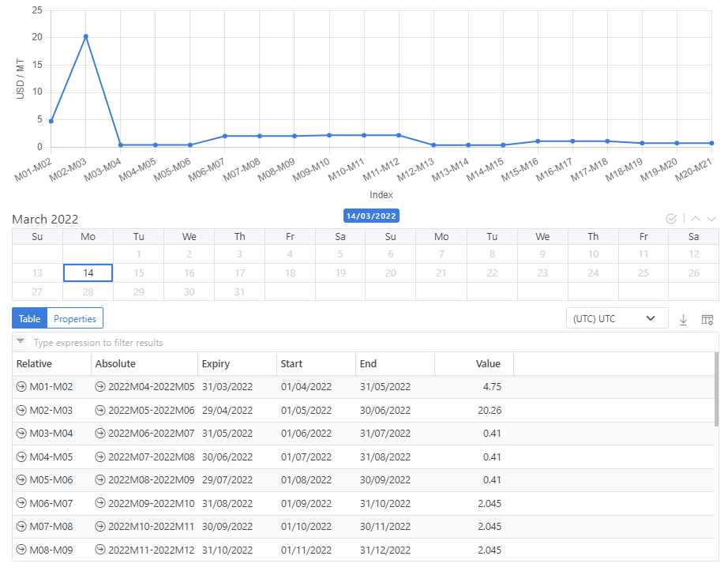The width and height of the screenshot is (728, 571).
Task: Go to previous month with up chevron
Action: point(696,219)
